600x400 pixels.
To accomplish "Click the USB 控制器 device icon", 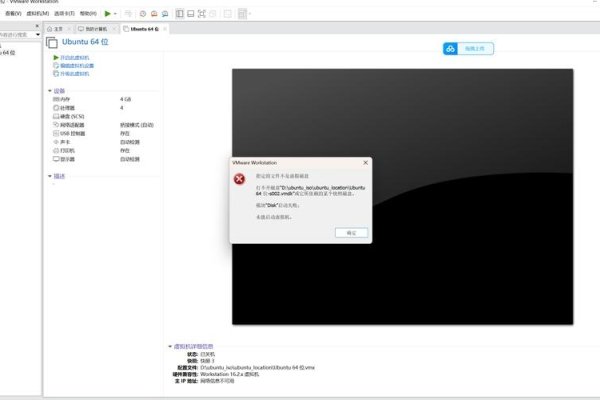I will click(x=56, y=133).
